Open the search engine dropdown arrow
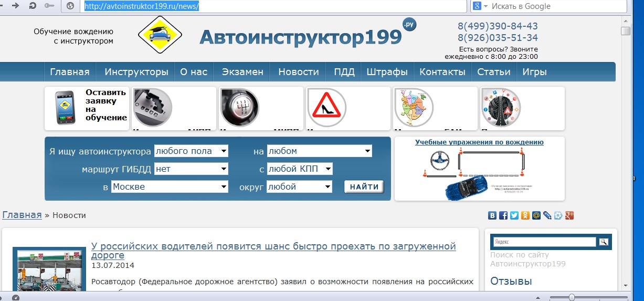 click(x=486, y=6)
